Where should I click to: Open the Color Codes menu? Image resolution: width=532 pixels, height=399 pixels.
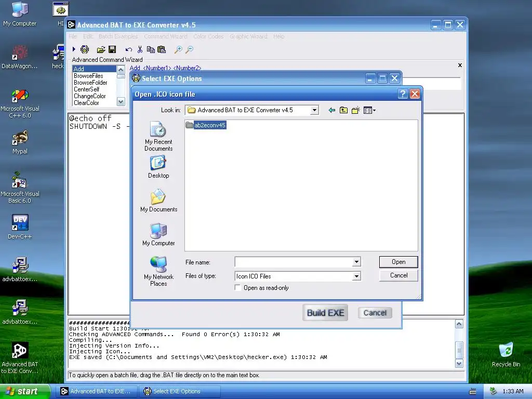[x=208, y=36]
